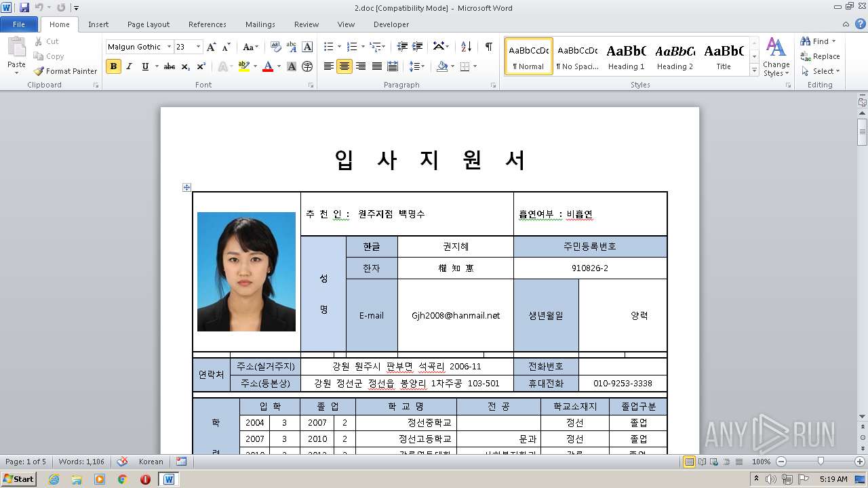Switch to Web Layout view
The image size is (868, 488).
tap(714, 462)
